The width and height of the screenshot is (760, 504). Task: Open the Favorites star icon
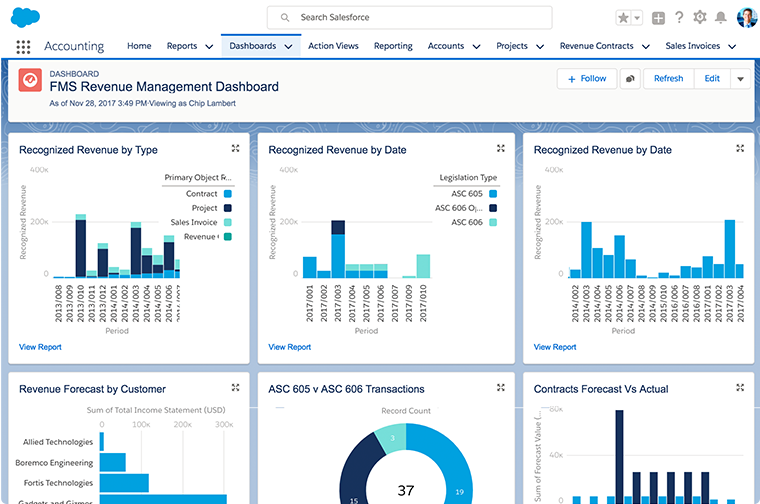pyautogui.click(x=623, y=18)
